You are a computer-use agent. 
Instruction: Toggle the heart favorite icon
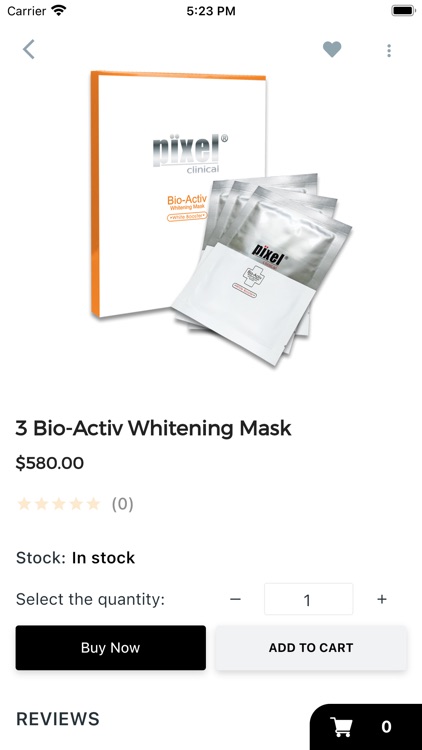(332, 49)
